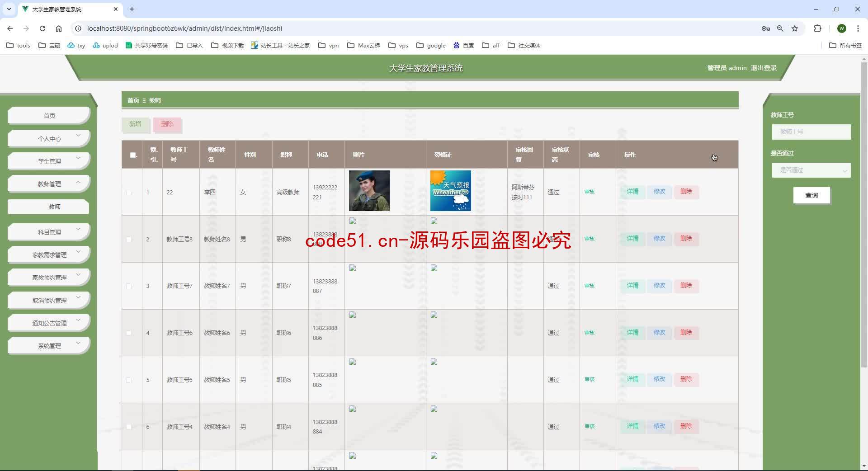Click broken photo image in row 教师工号6
Viewport: 868px width, 471px height.
[353, 315]
